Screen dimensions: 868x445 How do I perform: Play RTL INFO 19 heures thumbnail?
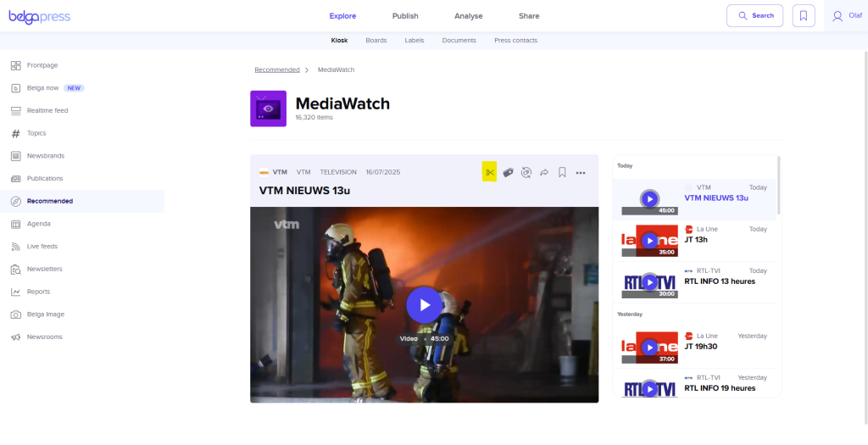pos(650,388)
